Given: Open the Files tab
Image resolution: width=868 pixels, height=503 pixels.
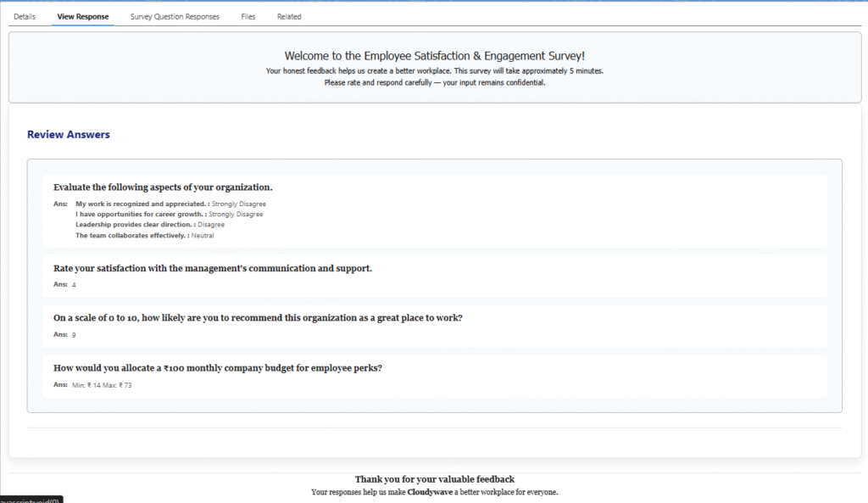Looking at the screenshot, I should tap(248, 16).
